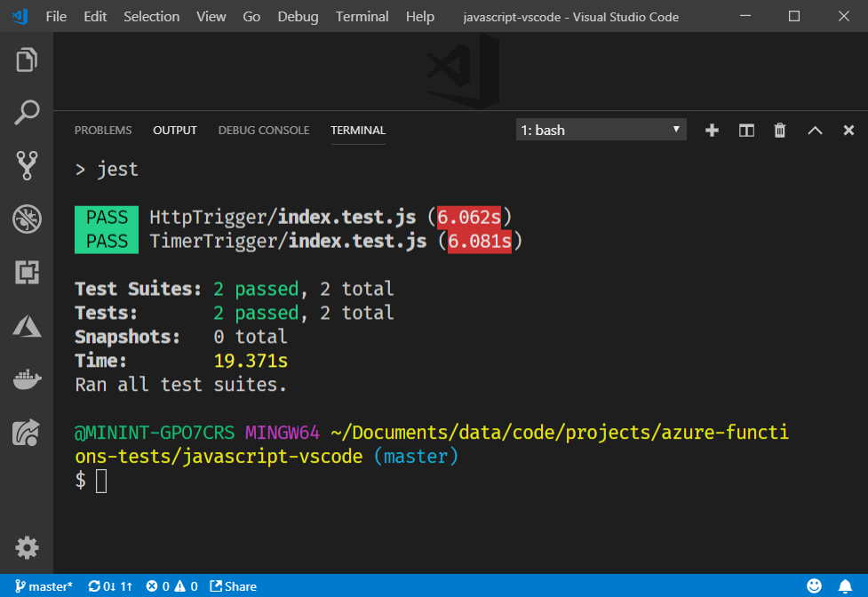Click TimerTrigger/index.test.js path in terminal
This screenshot has height=597, width=868.
[288, 242]
